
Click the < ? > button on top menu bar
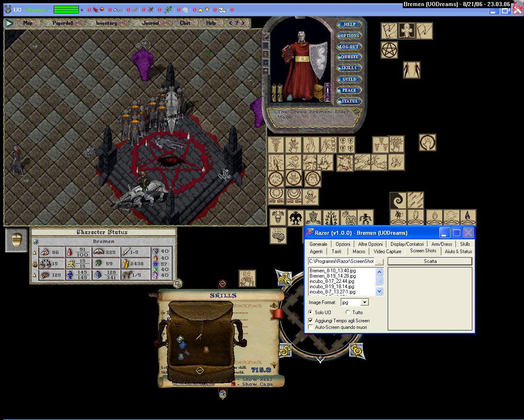tap(237, 23)
